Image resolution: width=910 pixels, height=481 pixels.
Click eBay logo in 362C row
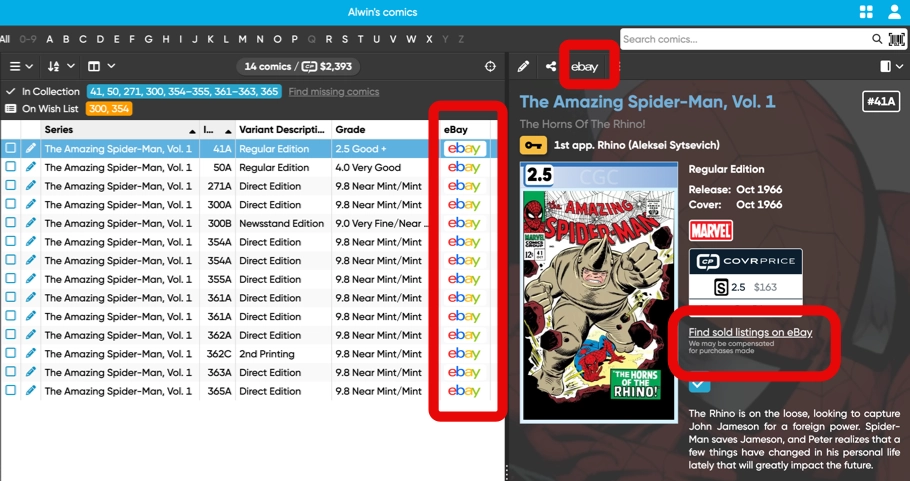pyautogui.click(x=464, y=353)
